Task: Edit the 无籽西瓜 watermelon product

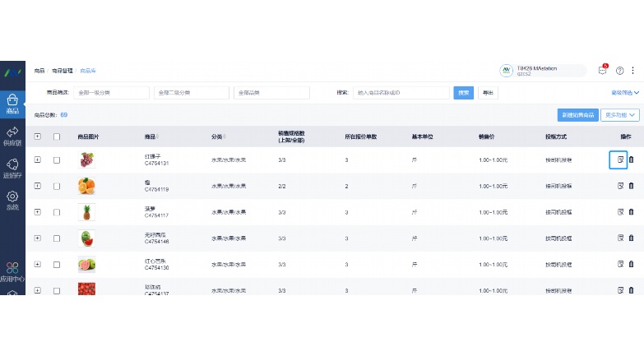Action: [x=620, y=238]
